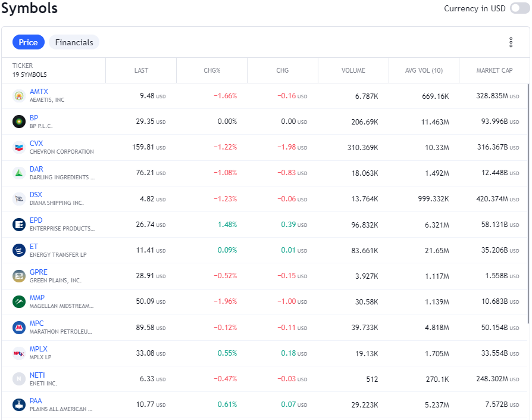Click DSX average volume 999.332K
Image resolution: width=532 pixels, height=420 pixels.
[434, 198]
